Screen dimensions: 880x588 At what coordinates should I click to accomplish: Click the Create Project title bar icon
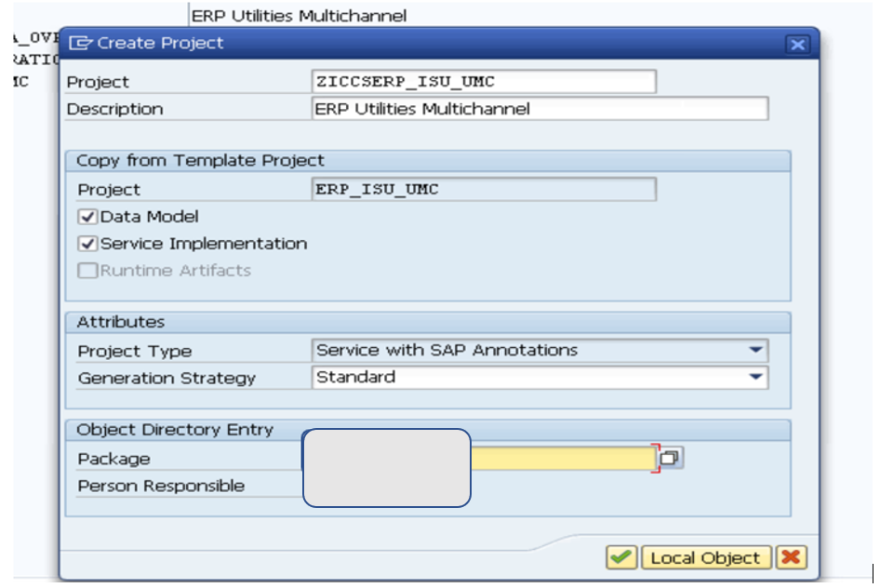(83, 43)
